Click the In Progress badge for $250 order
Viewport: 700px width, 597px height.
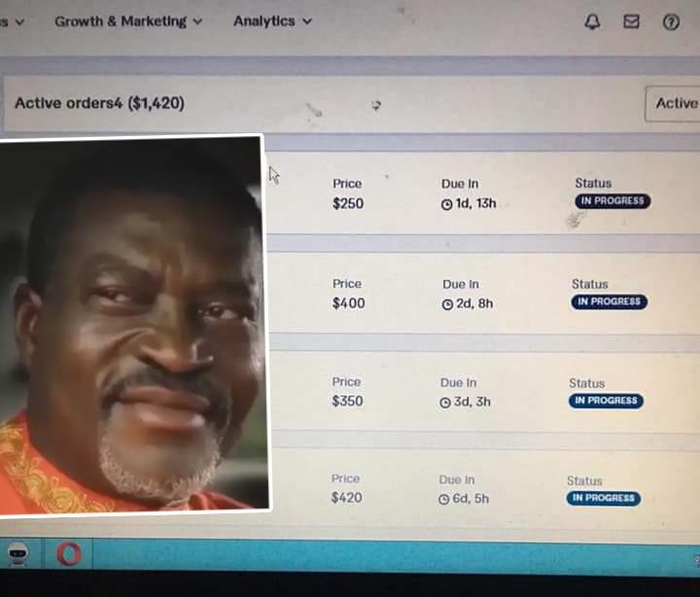(x=612, y=201)
